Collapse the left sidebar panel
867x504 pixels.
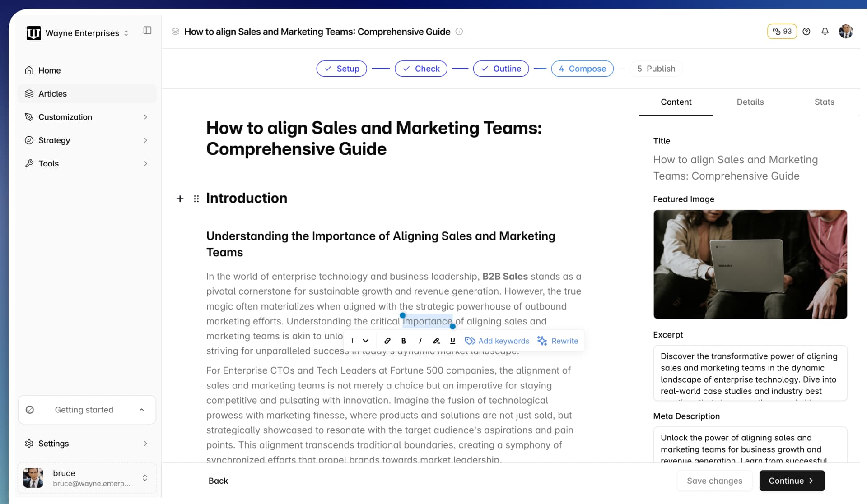coord(147,30)
